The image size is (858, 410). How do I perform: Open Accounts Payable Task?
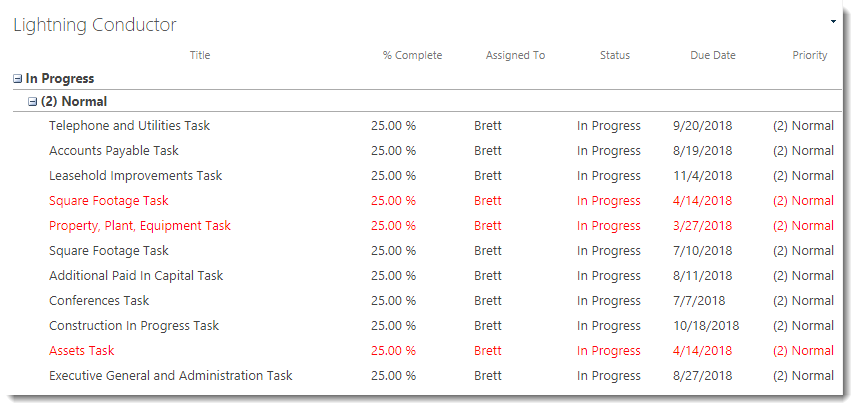coord(114,151)
